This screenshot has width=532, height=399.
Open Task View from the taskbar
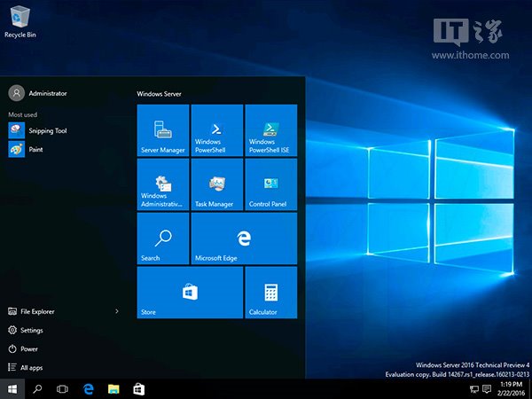coord(62,389)
